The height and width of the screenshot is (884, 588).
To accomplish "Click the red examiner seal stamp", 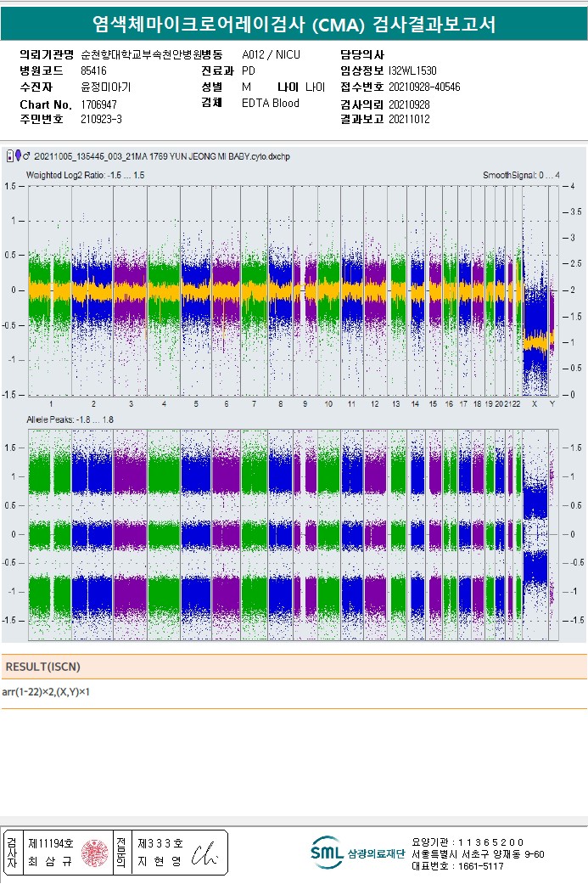I will (x=93, y=852).
